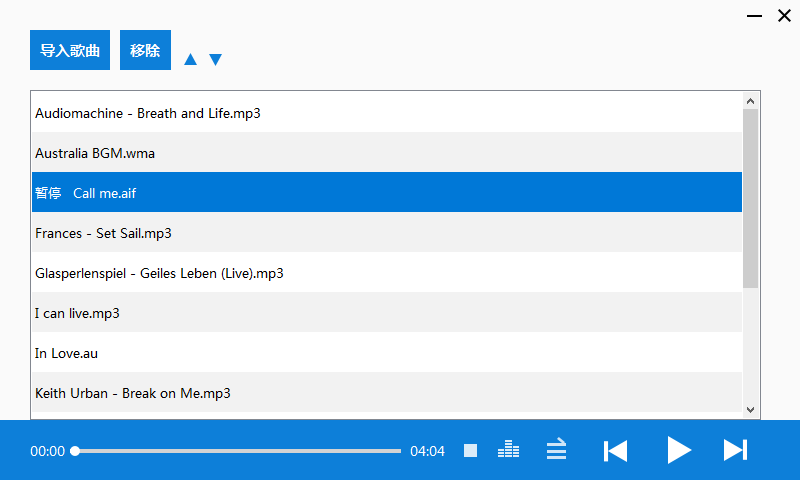Viewport: 800px width, 480px height.
Task: Select Keith Urban - Break on Me.mp3
Action: pyautogui.click(x=387, y=392)
